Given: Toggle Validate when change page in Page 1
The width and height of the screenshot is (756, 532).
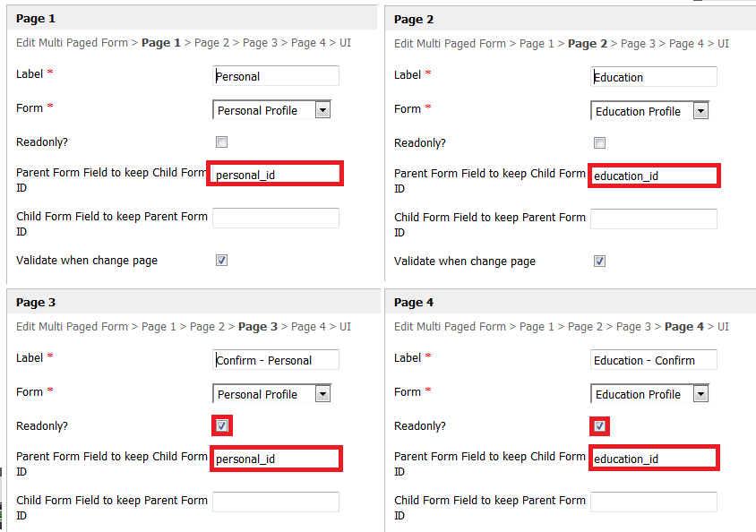Looking at the screenshot, I should click(221, 260).
